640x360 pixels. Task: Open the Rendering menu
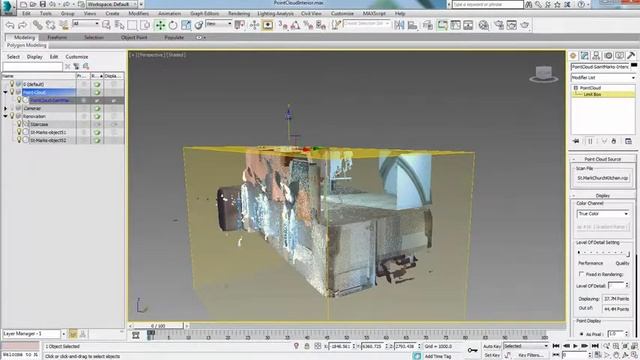[239, 13]
